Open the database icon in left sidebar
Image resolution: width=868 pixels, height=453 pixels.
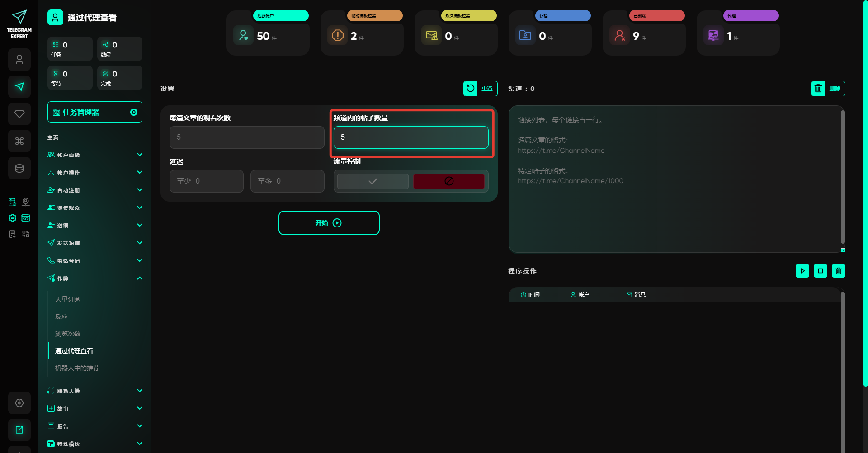[19, 168]
